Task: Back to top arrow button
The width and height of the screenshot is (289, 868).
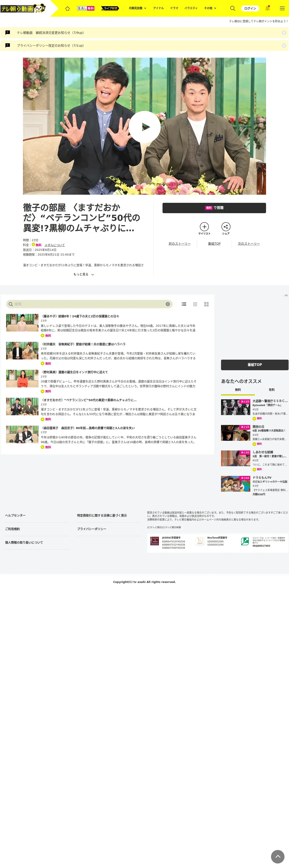Action: (278, 856)
